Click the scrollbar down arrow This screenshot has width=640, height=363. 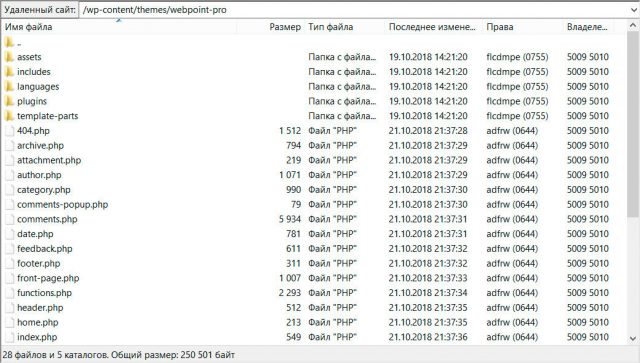pos(633,338)
